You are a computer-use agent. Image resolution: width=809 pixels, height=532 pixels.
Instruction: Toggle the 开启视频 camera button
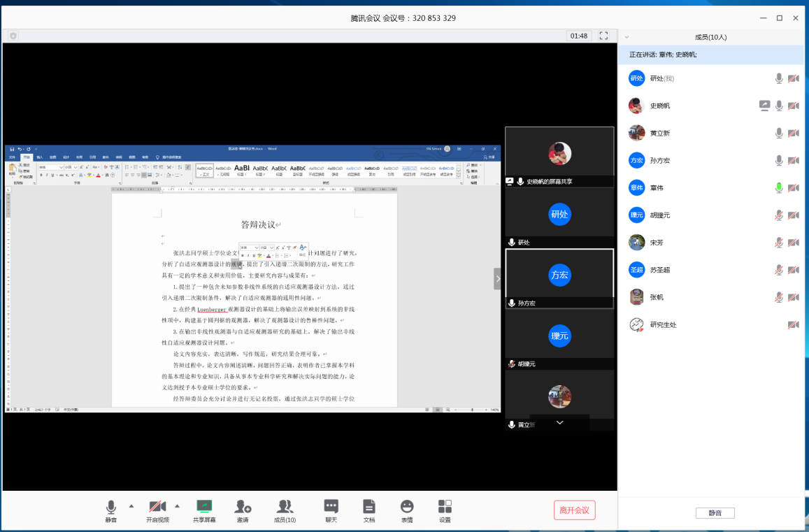tap(157, 506)
